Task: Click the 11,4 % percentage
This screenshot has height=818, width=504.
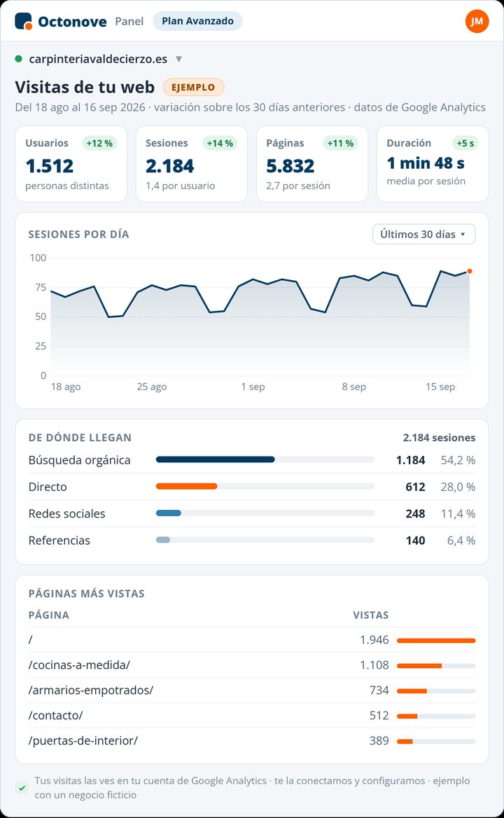Action: [x=458, y=513]
